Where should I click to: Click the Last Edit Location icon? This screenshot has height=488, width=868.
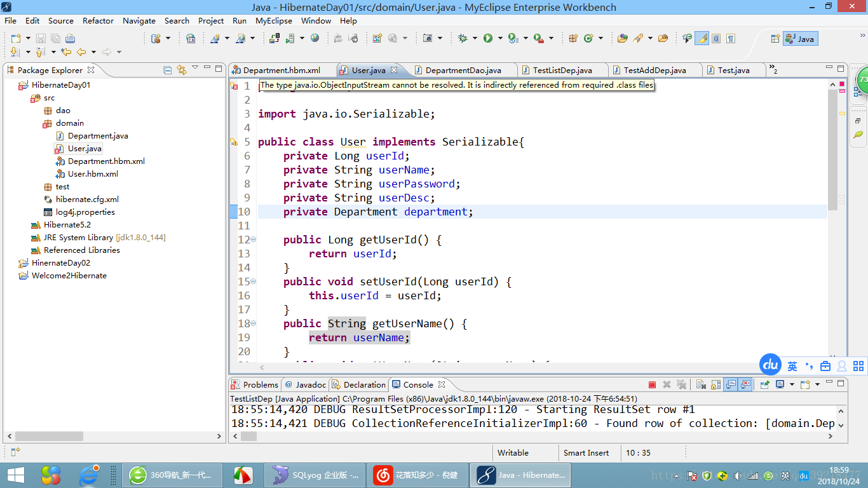pyautogui.click(x=65, y=52)
